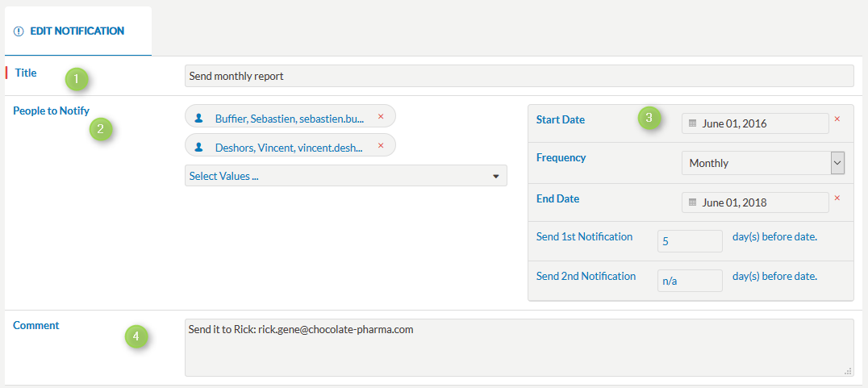Click the Edit Notification exclamation icon
Image resolution: width=868 pixels, height=388 pixels.
(19, 31)
